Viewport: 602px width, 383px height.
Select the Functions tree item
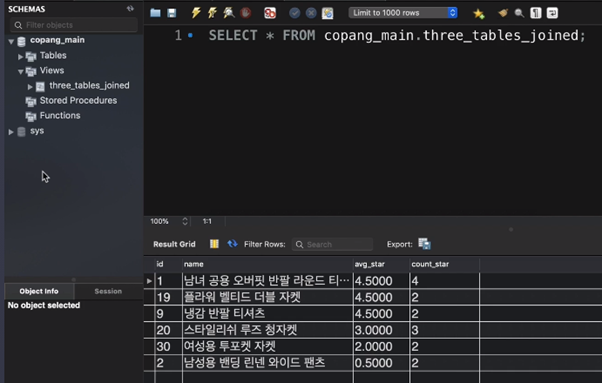point(60,116)
